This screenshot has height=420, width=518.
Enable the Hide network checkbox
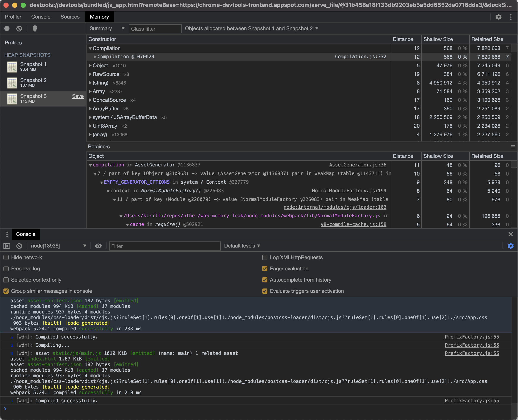click(6, 257)
